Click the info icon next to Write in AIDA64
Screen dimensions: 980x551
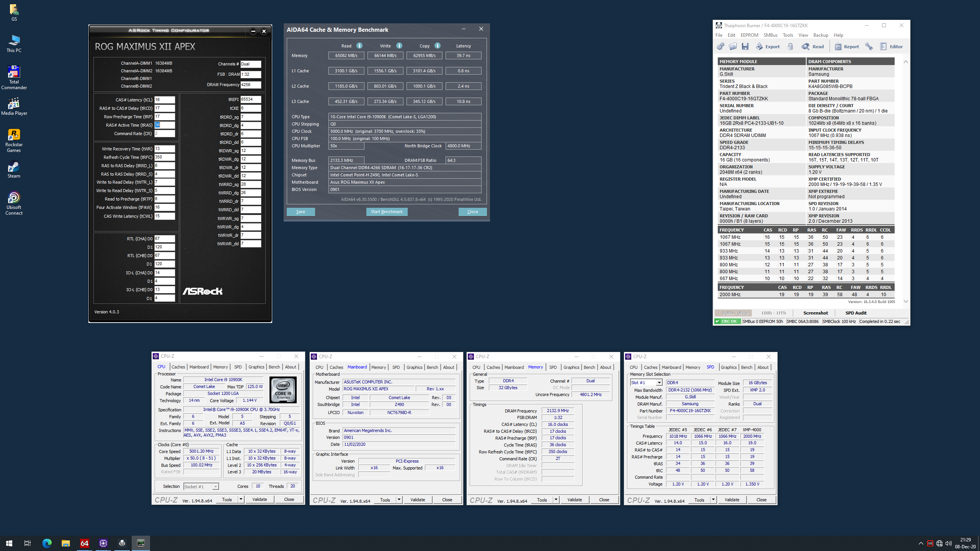pos(399,46)
